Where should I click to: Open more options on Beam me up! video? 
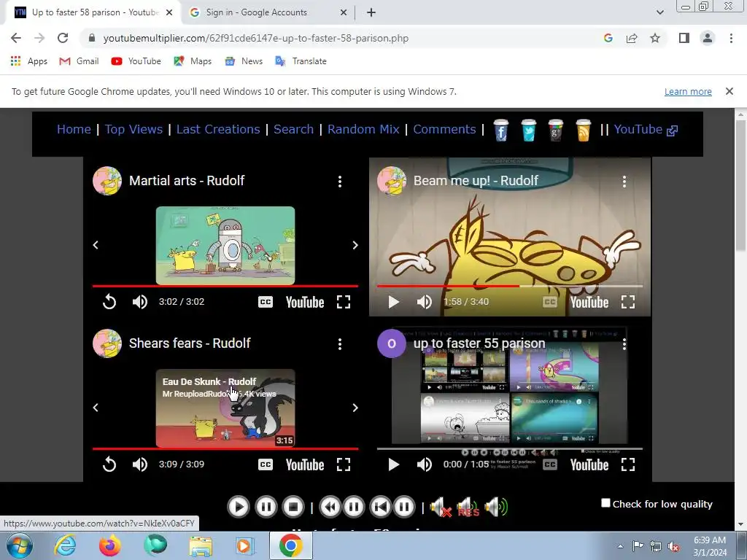[x=624, y=181]
